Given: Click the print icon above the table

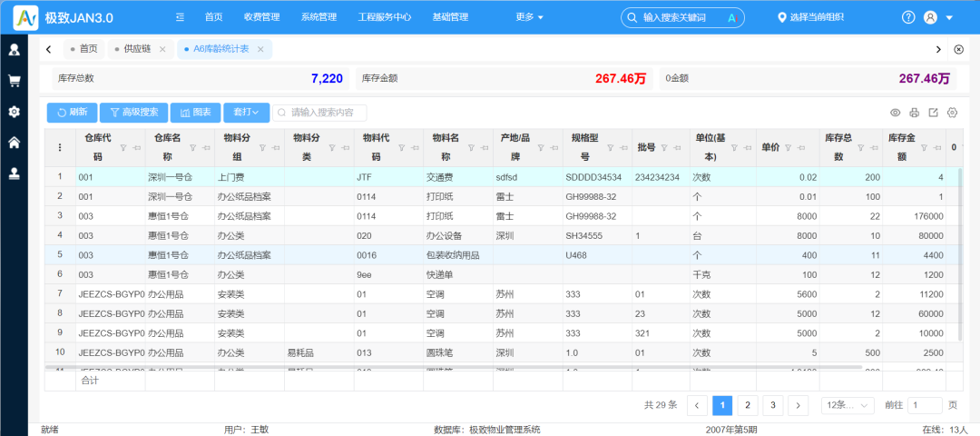Looking at the screenshot, I should 915,113.
